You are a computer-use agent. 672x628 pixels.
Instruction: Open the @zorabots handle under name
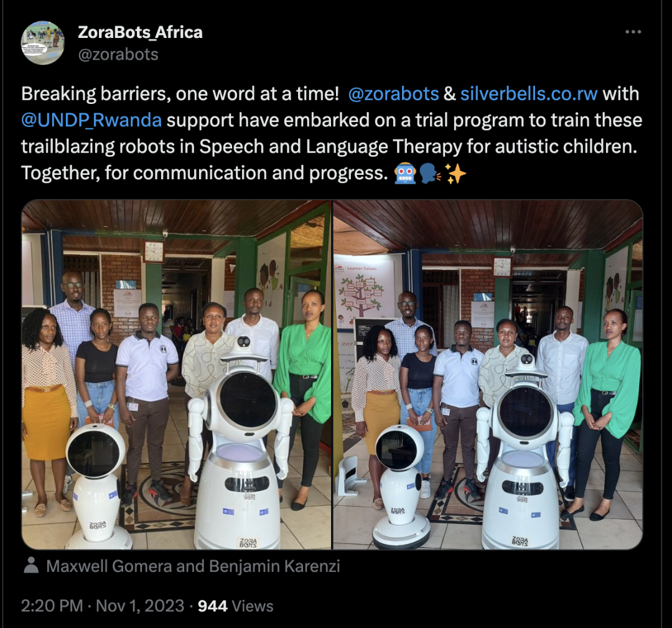tap(118, 54)
